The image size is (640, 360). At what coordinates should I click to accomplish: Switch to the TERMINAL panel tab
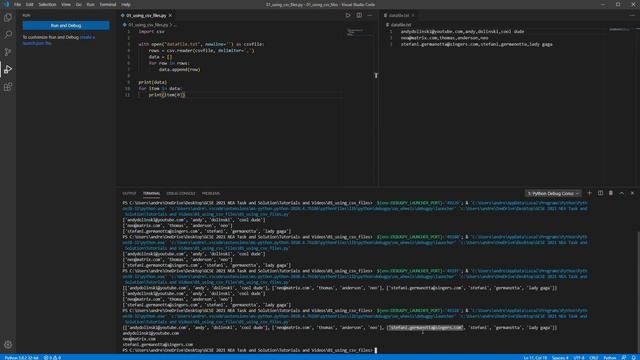tap(151, 193)
